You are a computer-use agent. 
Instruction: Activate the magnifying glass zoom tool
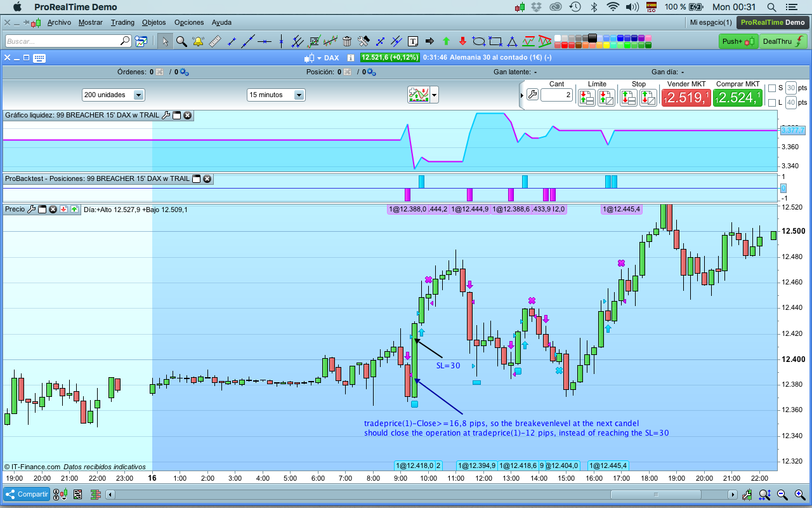[181, 41]
